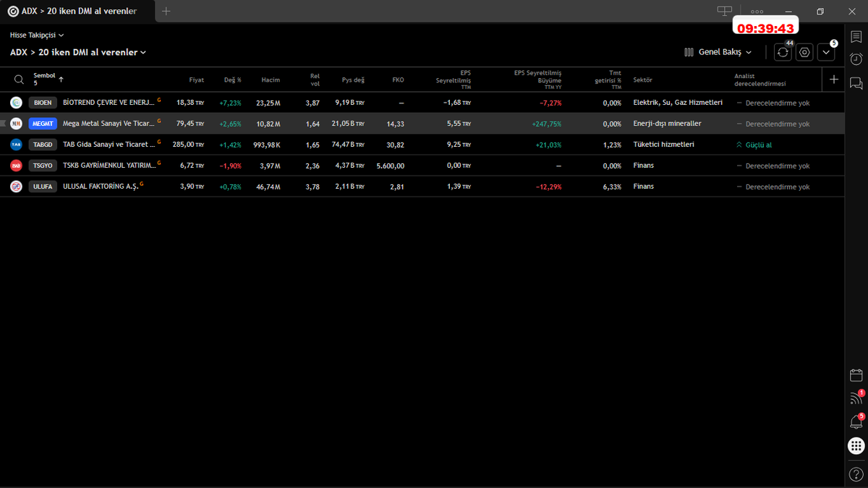868x488 pixels.
Task: Select the ULUFA ticker badge
Action: pyautogui.click(x=43, y=187)
